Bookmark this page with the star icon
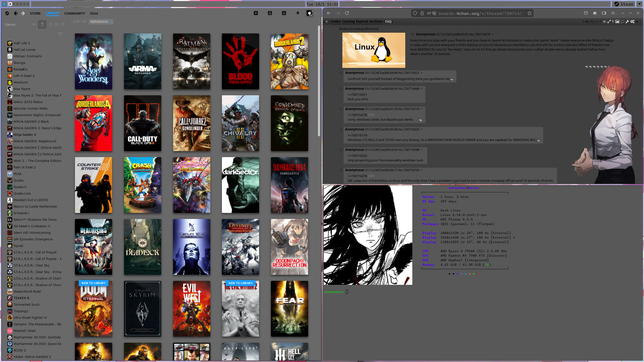Screen dimensions: 644x362 (530, 13)
